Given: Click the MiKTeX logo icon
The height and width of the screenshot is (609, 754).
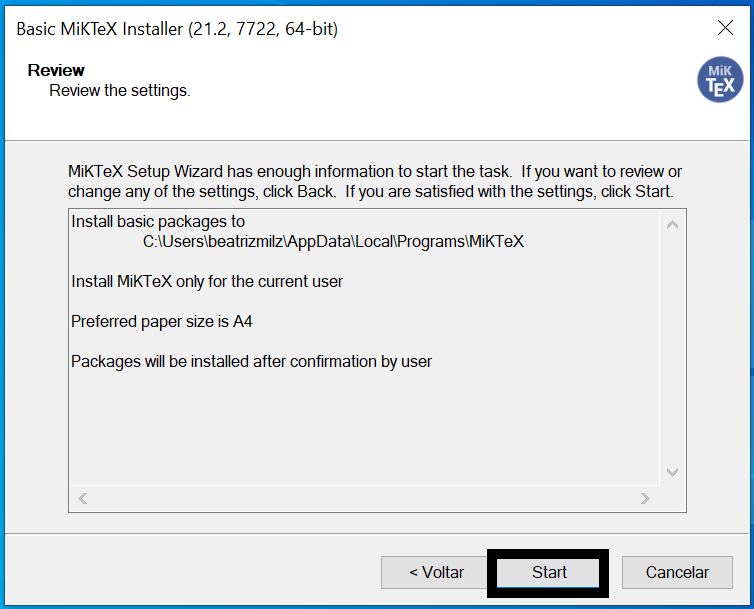Looking at the screenshot, I should [x=720, y=80].
